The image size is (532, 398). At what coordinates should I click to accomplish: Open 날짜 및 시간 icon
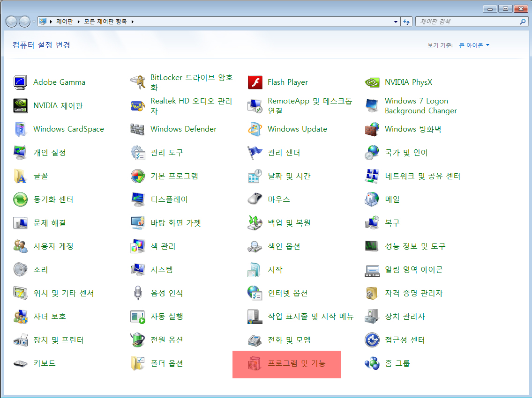(x=255, y=176)
